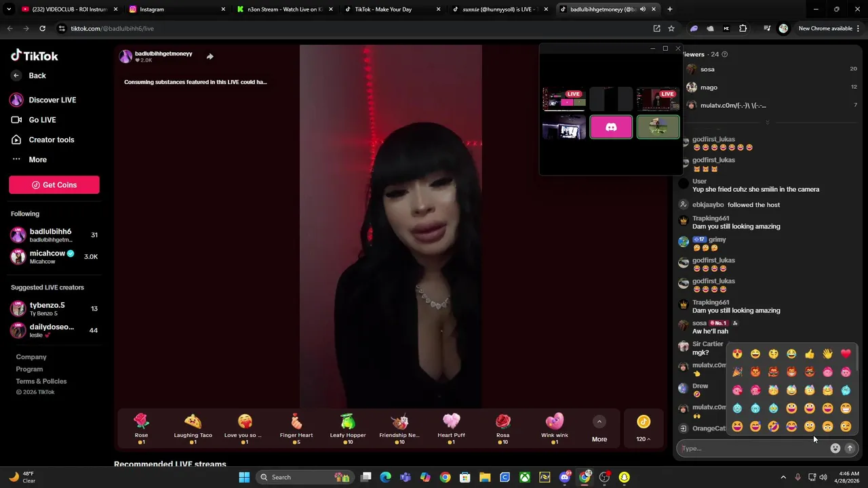
Task: Send the Finger Heart gift
Action: [296, 428]
